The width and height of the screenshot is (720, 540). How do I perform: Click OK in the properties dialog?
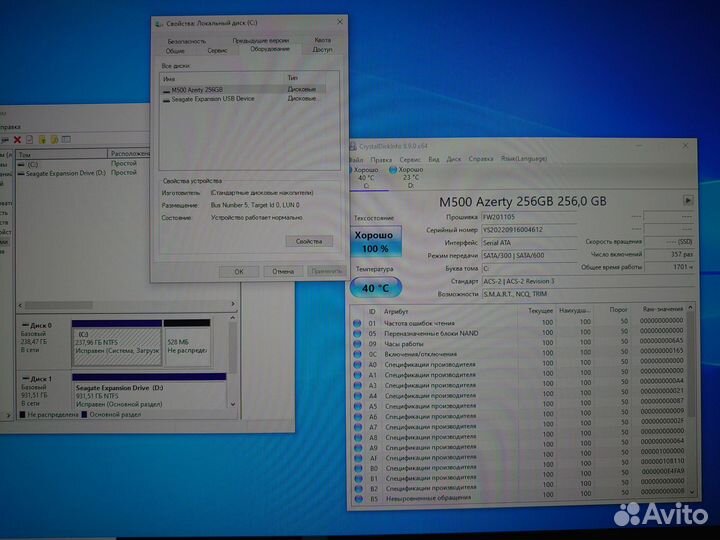tap(239, 272)
